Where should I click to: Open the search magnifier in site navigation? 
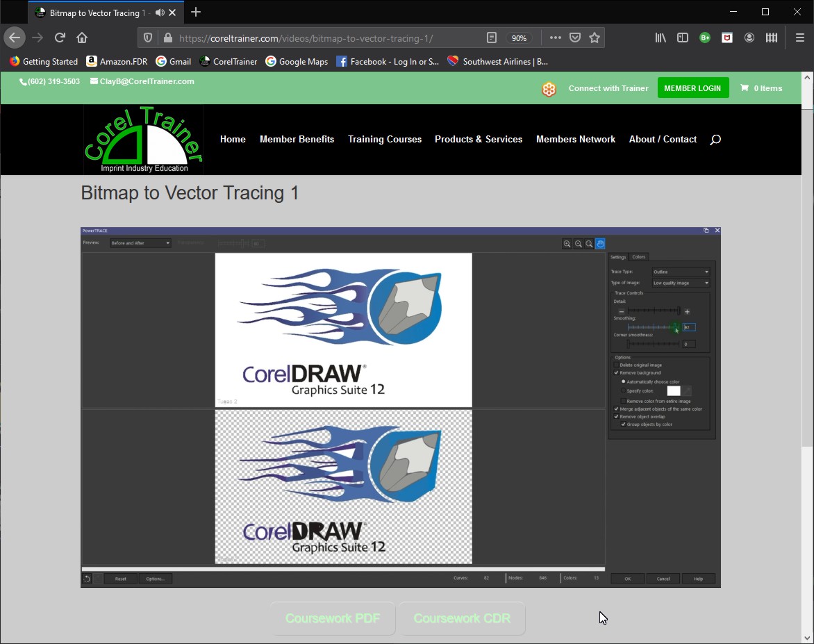tap(715, 139)
